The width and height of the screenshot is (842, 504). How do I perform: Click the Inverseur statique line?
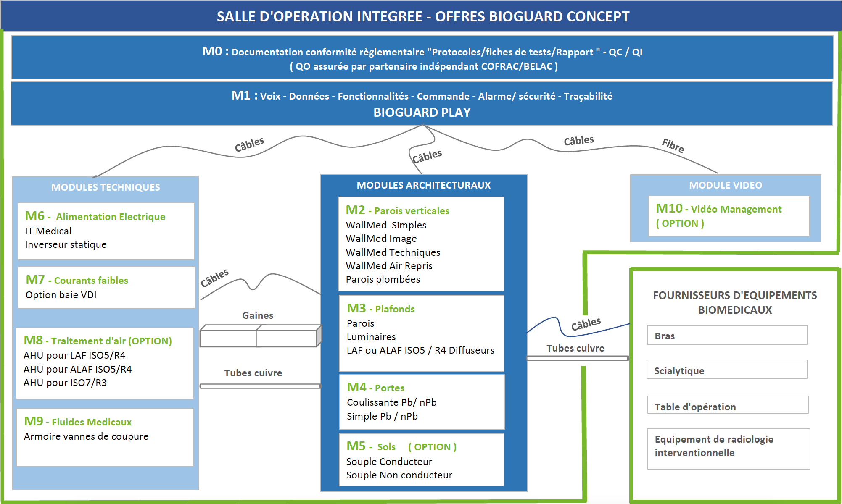66,244
